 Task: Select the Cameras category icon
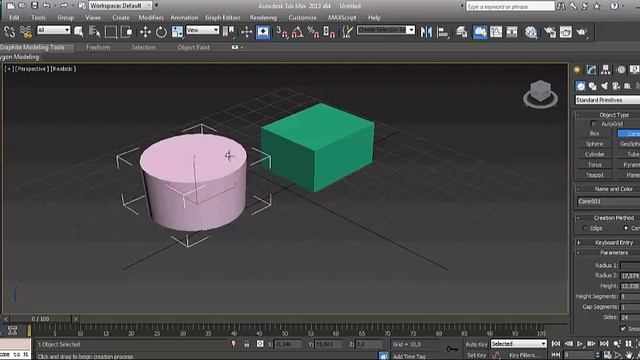click(x=616, y=86)
